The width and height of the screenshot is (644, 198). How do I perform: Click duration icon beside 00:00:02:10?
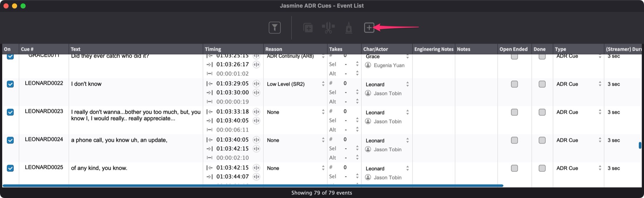[210, 158]
